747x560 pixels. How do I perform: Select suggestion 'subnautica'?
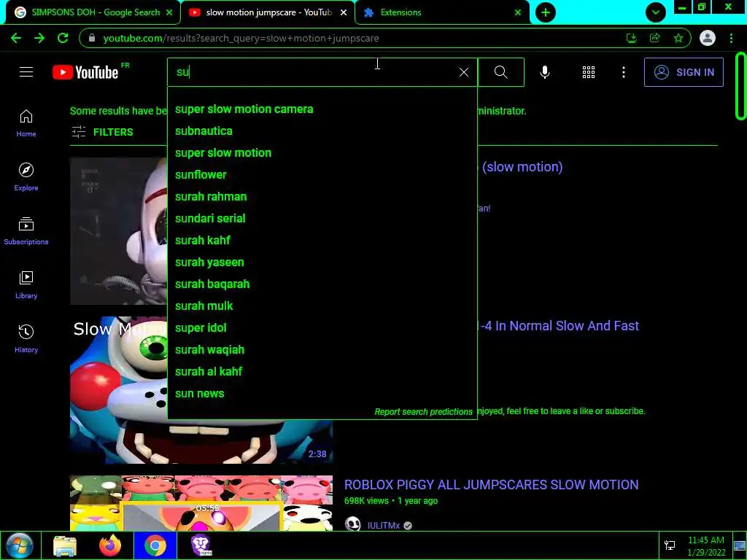click(x=322, y=131)
